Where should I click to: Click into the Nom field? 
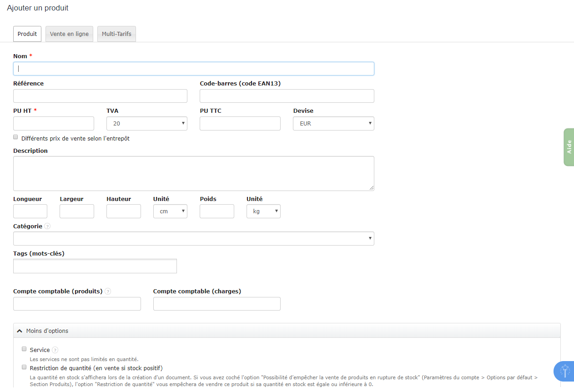pyautogui.click(x=194, y=68)
